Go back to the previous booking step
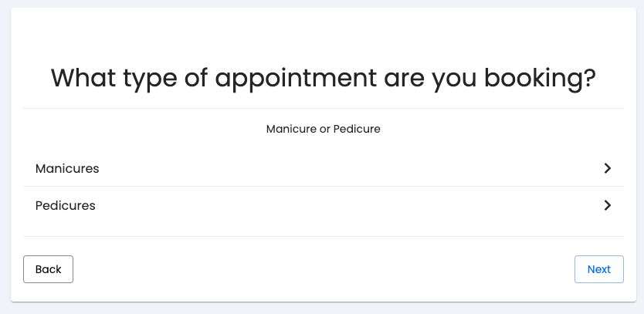644x314 pixels. click(48, 269)
